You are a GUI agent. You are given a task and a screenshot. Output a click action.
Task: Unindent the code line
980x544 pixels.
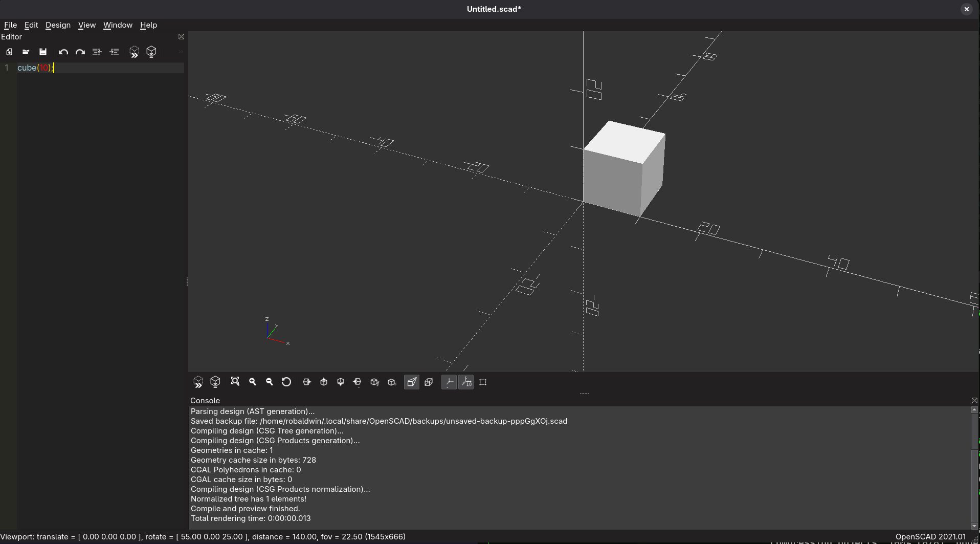[x=97, y=52]
